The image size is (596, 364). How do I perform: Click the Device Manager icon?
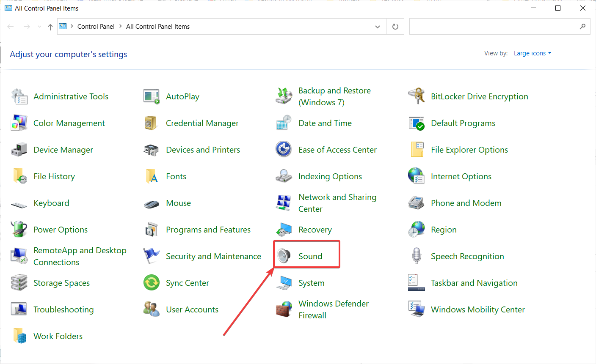19,150
